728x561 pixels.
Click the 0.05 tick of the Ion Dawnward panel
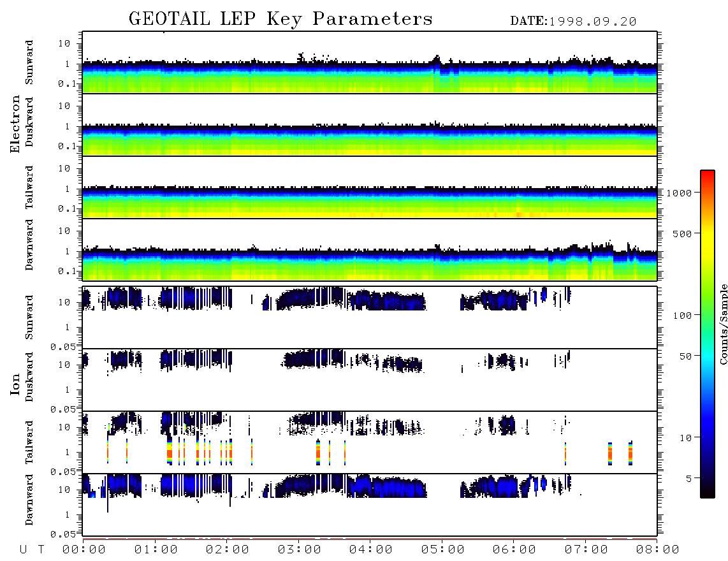[x=62, y=534]
